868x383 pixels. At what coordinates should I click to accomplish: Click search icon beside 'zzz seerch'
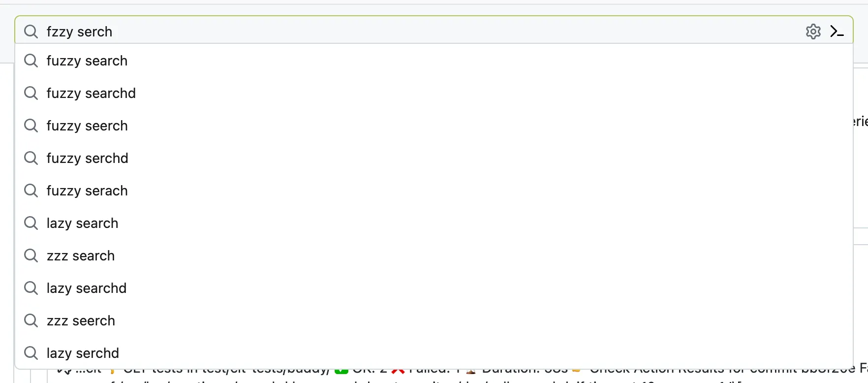click(x=31, y=320)
